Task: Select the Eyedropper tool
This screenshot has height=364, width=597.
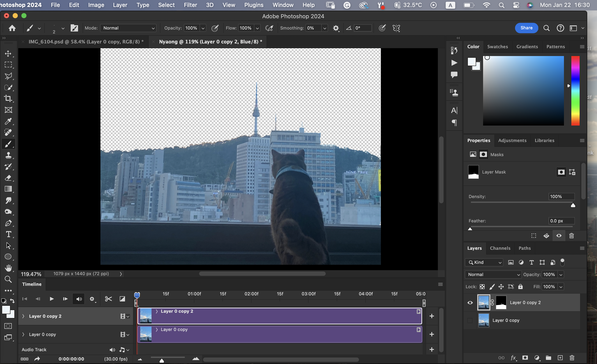Action: [8, 121]
